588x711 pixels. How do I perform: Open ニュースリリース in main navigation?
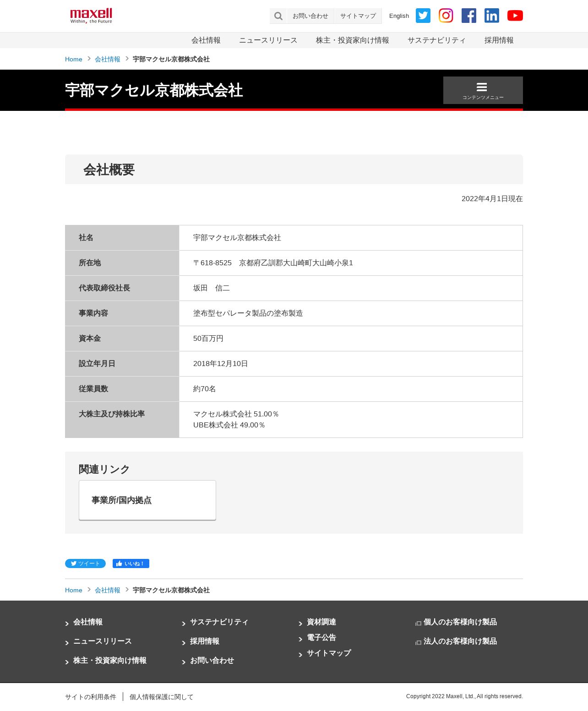tap(268, 40)
